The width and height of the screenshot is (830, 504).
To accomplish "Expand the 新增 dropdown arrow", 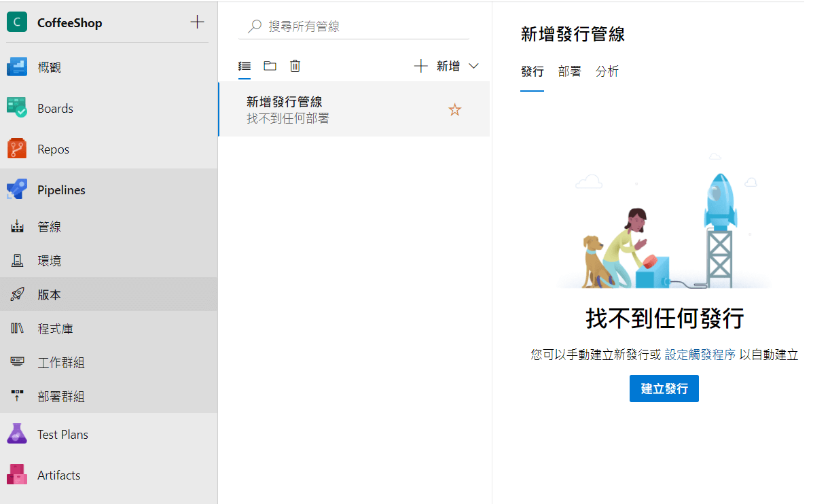I will click(x=474, y=66).
